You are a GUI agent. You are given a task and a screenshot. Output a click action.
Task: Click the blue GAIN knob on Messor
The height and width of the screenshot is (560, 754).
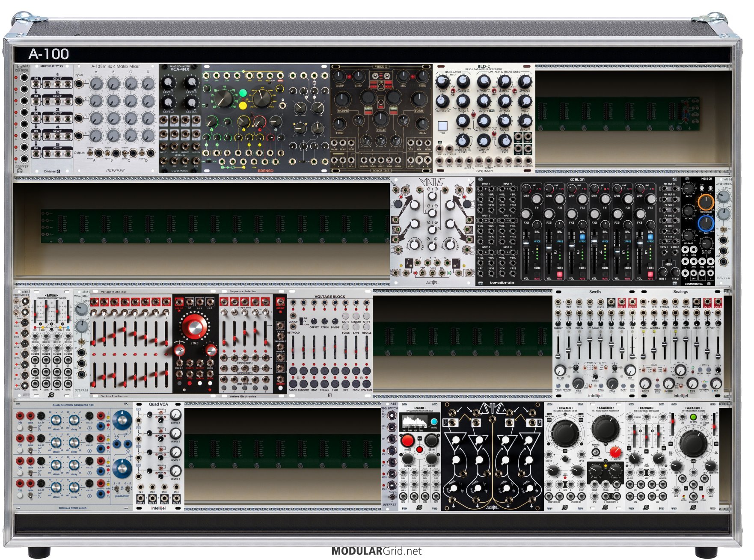(x=706, y=223)
